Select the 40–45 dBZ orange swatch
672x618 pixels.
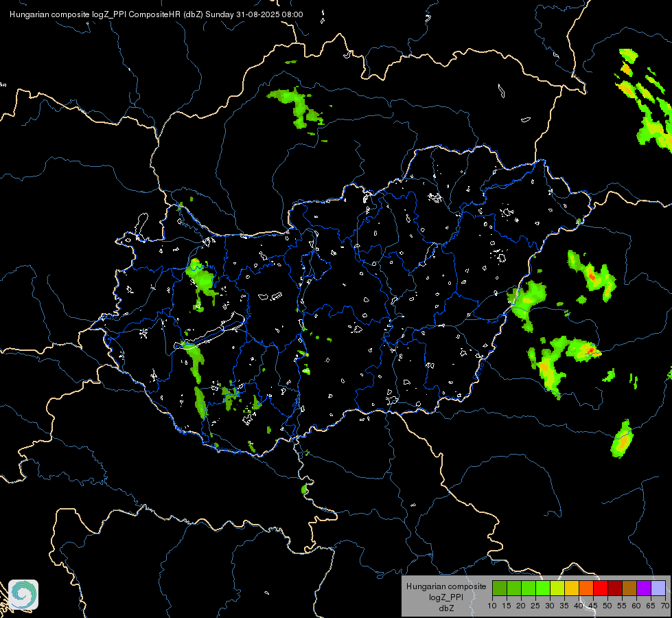586,588
